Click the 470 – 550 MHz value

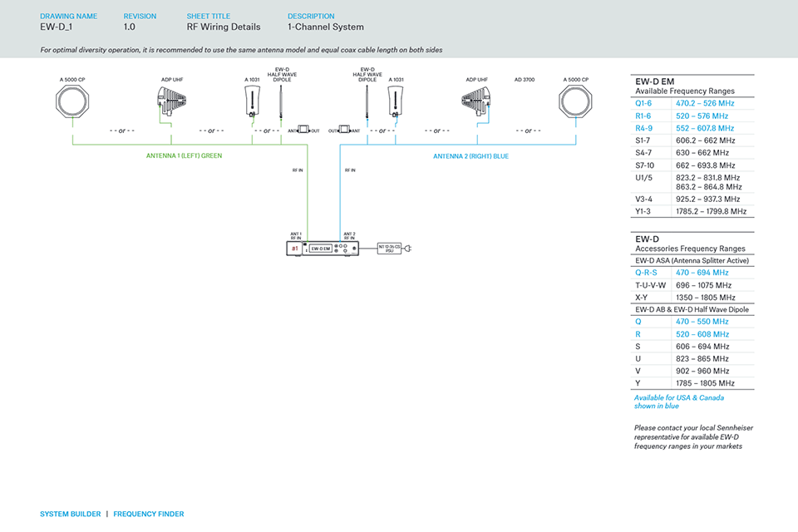tap(702, 322)
